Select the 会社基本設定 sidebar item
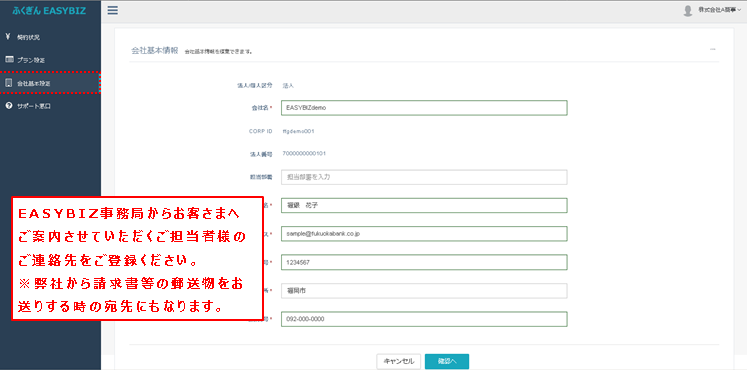The height and width of the screenshot is (370, 747). tap(50, 83)
